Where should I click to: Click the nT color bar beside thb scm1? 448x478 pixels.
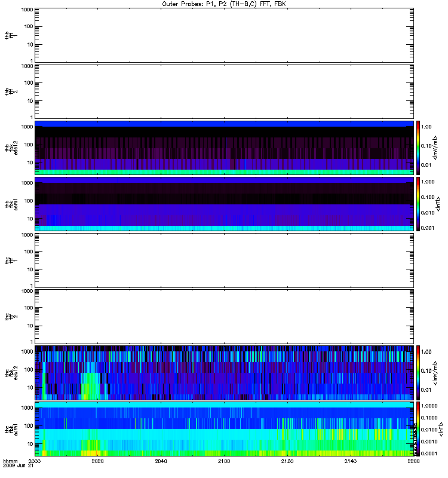(419, 203)
